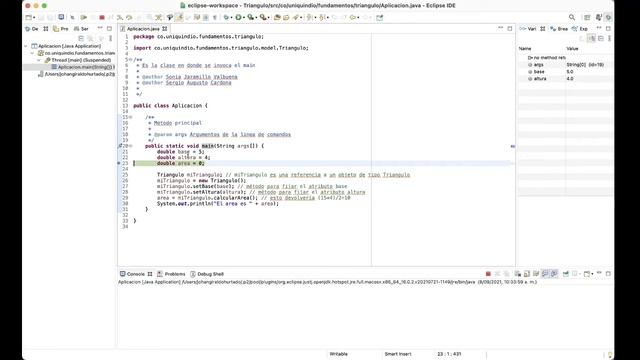This screenshot has width=640, height=360.
Task: Toggle Word Wrap in Console toolbar
Action: 536,274
